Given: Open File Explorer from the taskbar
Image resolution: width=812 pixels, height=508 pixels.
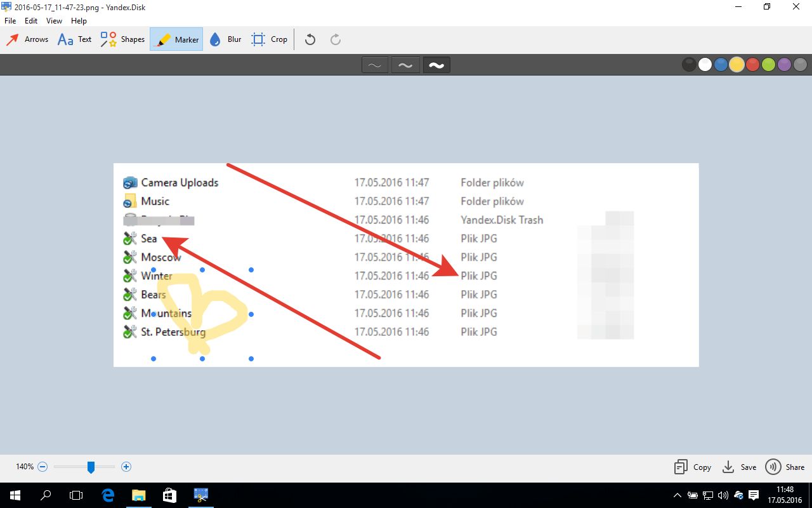Looking at the screenshot, I should coord(139,495).
